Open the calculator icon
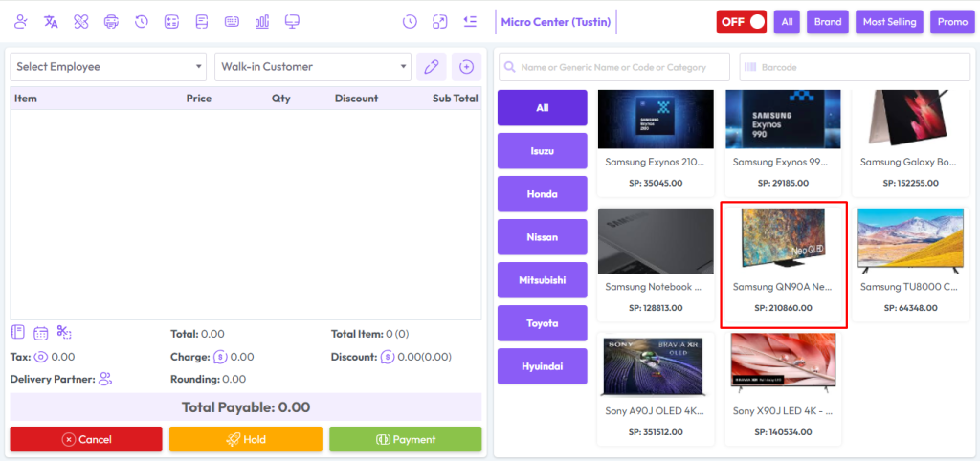 click(x=171, y=22)
